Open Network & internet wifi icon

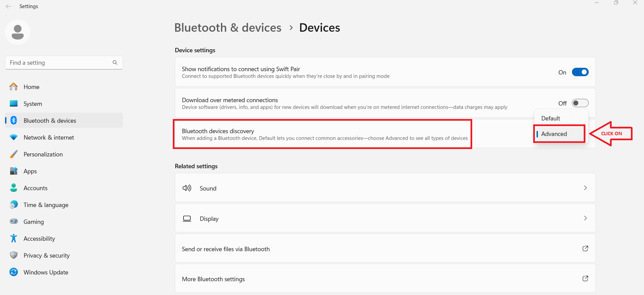coord(13,137)
